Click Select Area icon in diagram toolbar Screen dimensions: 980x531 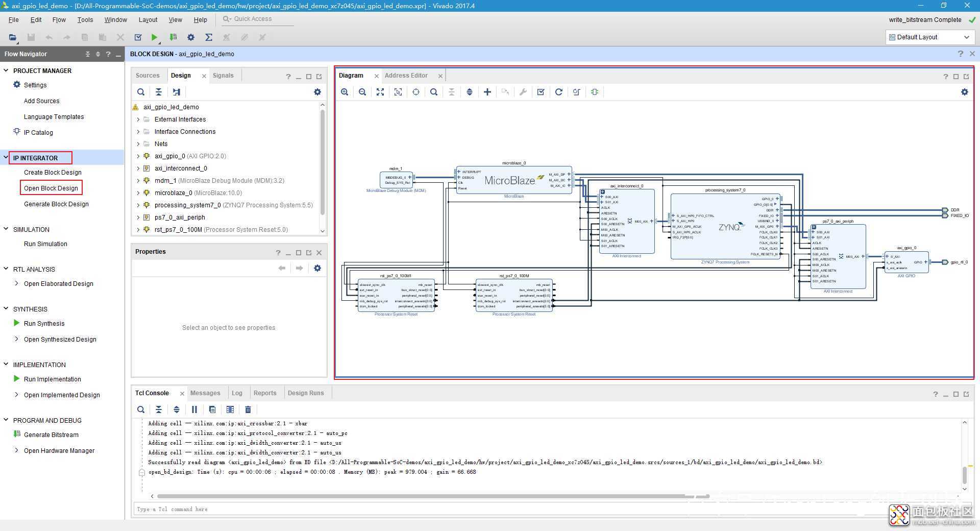(398, 92)
